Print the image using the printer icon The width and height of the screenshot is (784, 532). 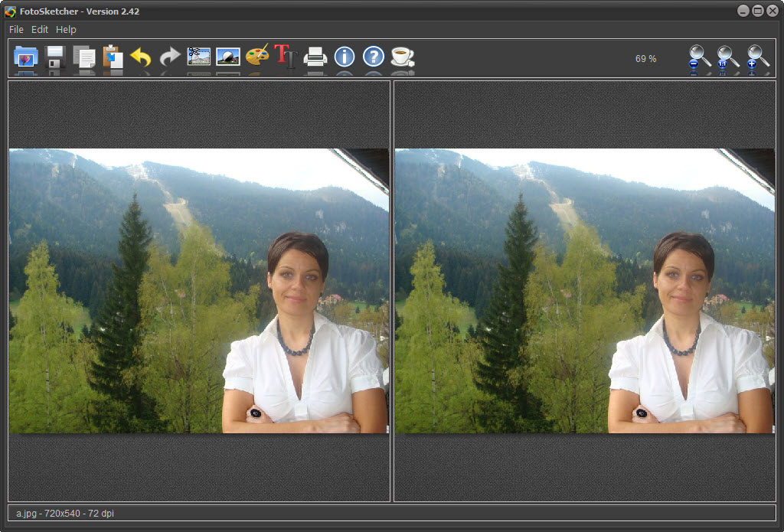point(315,57)
